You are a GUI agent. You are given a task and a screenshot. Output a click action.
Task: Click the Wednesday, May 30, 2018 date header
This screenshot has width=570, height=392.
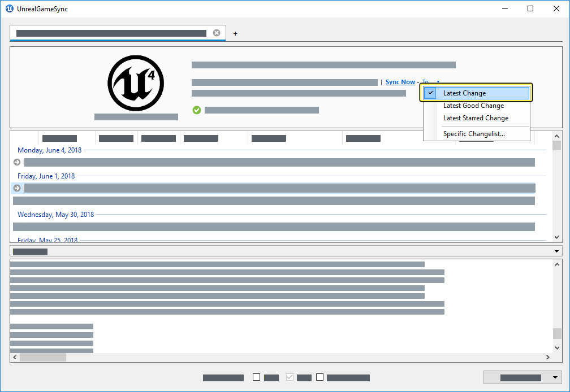(55, 215)
